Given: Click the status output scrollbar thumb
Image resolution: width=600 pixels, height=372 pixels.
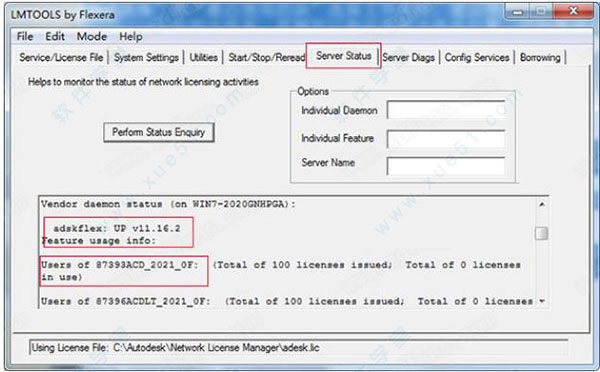Looking at the screenshot, I should click(x=542, y=233).
